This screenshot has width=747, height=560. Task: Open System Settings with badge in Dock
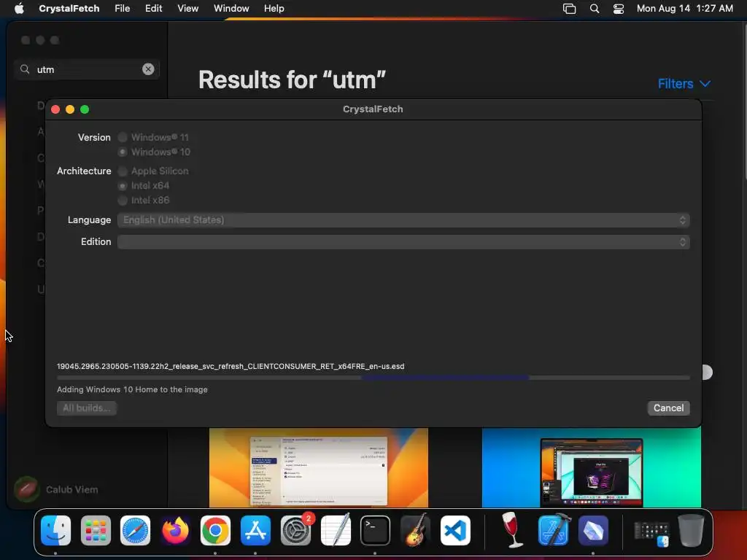pyautogui.click(x=295, y=530)
